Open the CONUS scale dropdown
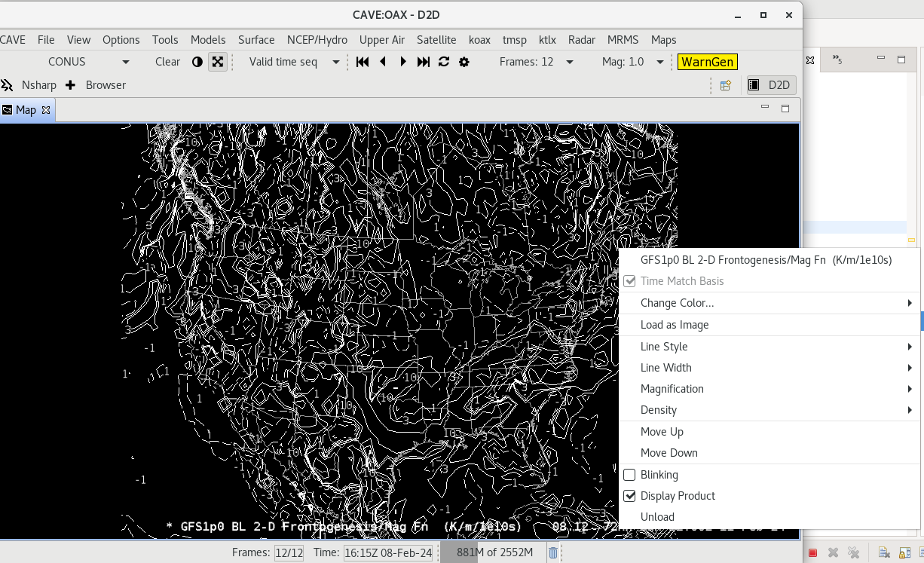This screenshot has width=924, height=563. tap(126, 62)
